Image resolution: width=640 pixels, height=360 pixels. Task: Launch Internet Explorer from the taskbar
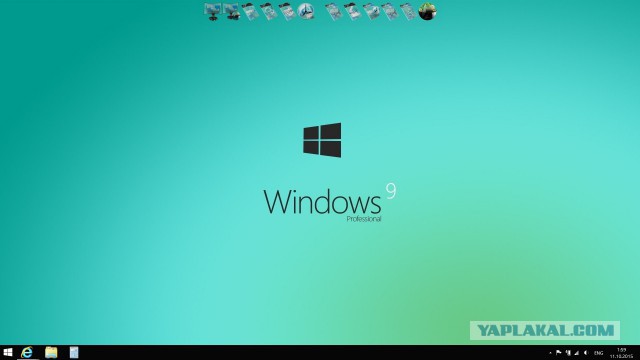[x=27, y=352]
